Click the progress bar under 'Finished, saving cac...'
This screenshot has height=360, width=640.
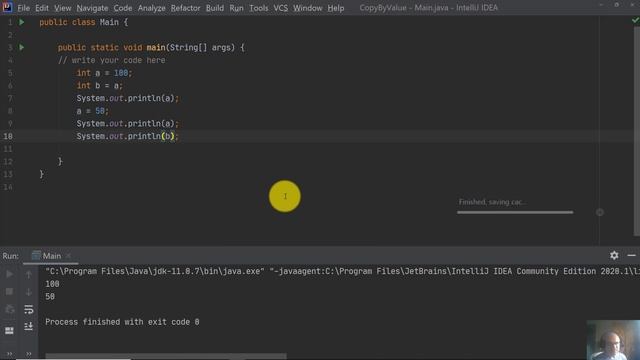[515, 212]
